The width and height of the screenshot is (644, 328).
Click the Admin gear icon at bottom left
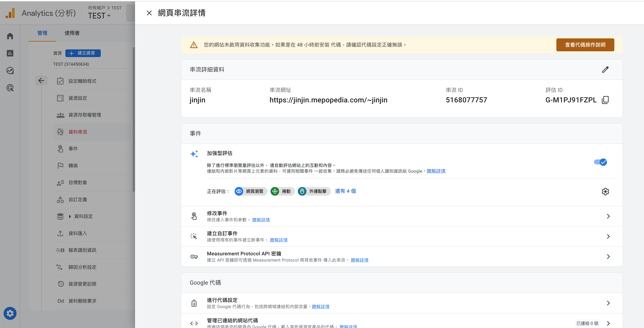10,313
